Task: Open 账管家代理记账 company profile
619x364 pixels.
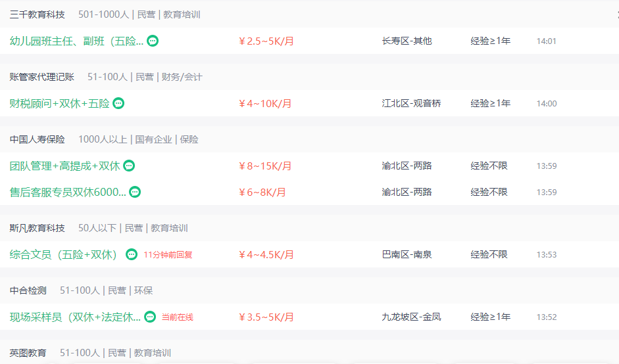Action: pyautogui.click(x=42, y=77)
